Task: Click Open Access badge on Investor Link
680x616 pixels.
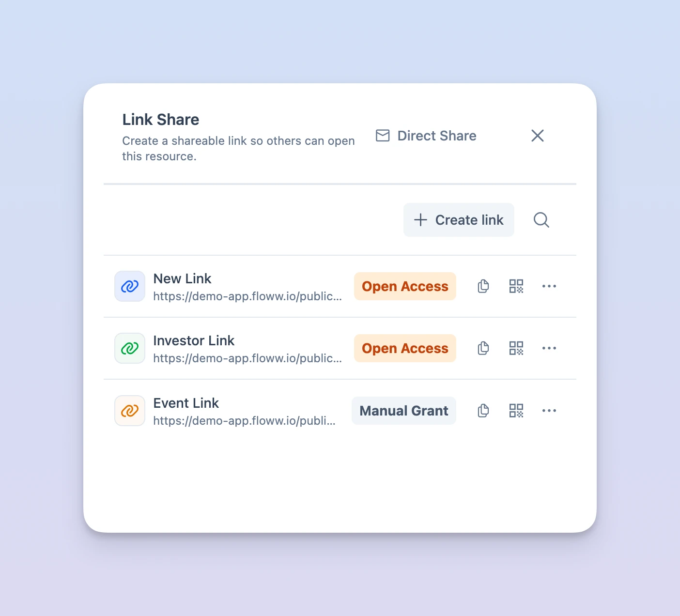Action: [405, 348]
